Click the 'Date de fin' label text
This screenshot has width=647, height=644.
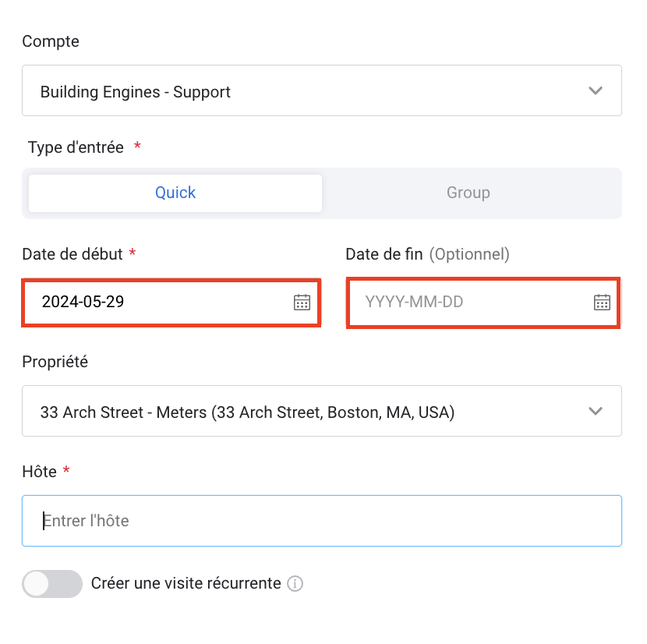pos(384,254)
